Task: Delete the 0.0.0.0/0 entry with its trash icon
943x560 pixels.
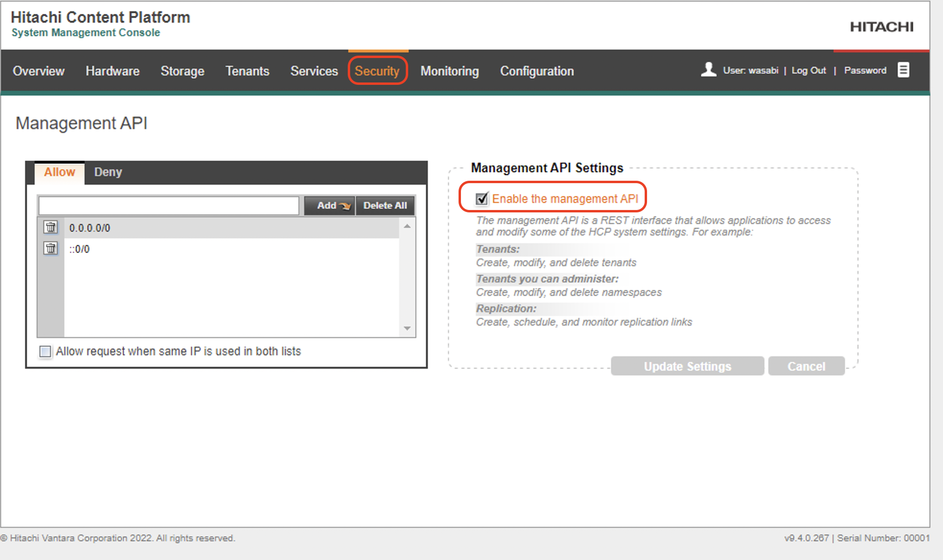Action: click(50, 227)
